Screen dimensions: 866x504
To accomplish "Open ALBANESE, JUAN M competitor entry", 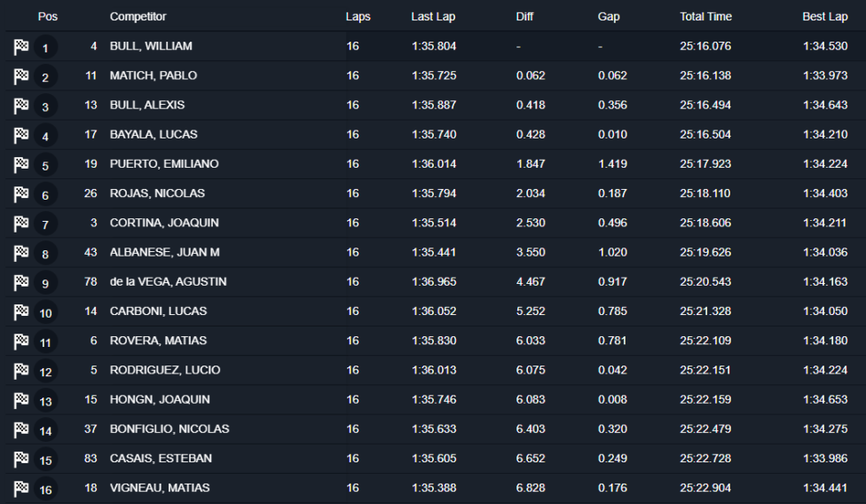I will [164, 252].
